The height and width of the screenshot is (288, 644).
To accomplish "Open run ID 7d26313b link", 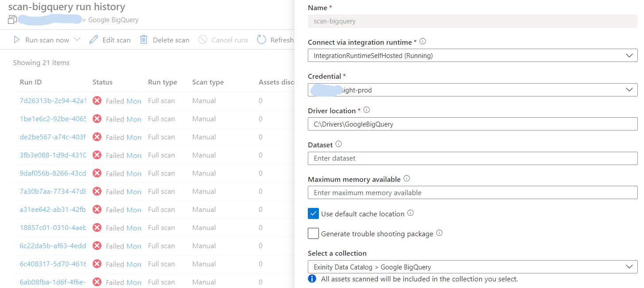I will [x=53, y=101].
